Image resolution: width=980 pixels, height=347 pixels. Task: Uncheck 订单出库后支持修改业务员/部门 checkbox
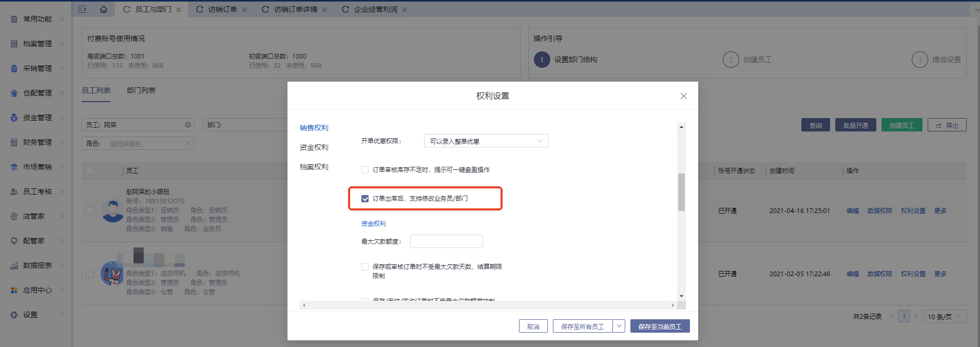pos(365,199)
